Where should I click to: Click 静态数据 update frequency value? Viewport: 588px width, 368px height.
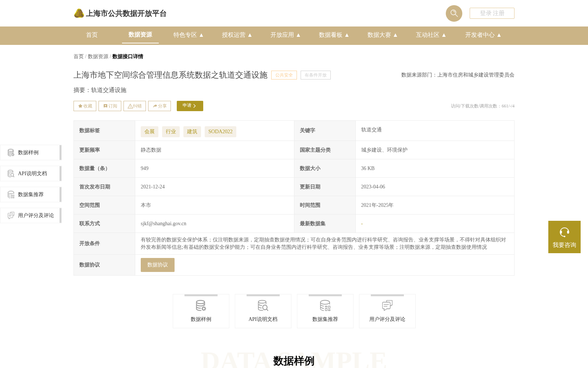pyautogui.click(x=151, y=150)
